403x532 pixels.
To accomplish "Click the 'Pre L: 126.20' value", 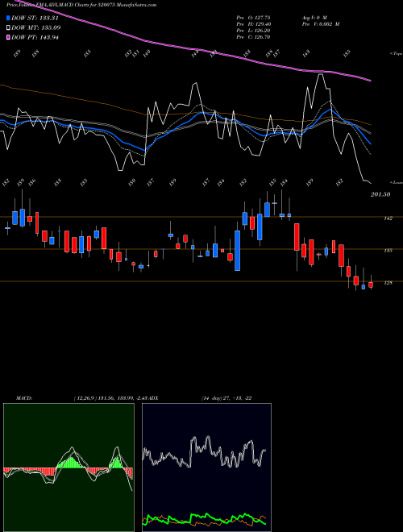I will (x=253, y=31).
